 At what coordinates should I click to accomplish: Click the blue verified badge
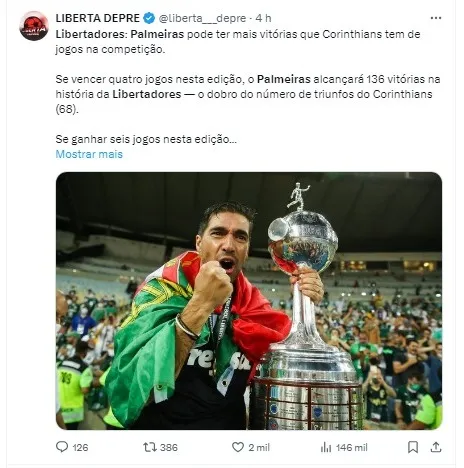pos(149,18)
